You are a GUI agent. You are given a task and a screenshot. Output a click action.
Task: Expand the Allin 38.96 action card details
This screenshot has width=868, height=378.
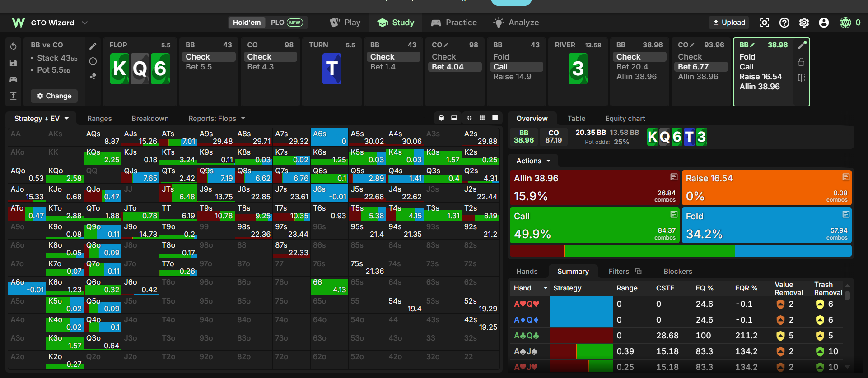coord(674,177)
